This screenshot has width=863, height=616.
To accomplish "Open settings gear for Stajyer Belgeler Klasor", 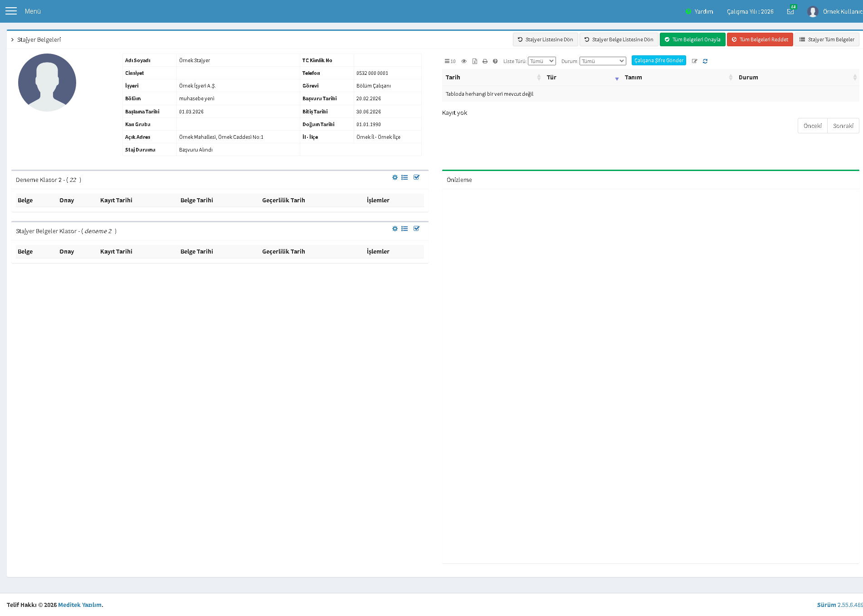I will [395, 229].
